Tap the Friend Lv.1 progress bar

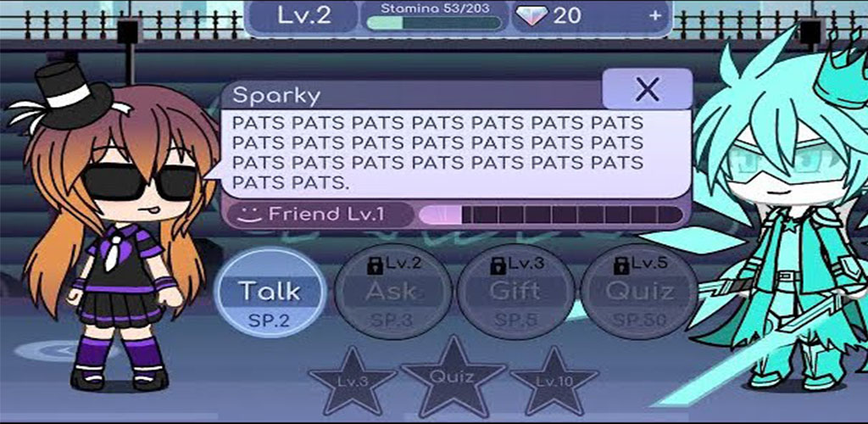[551, 215]
